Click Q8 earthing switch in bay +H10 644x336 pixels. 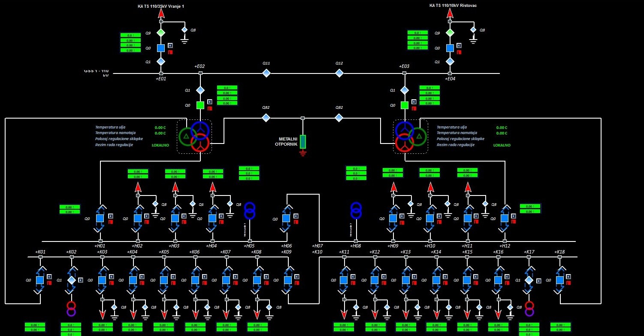pyautogui.click(x=447, y=204)
